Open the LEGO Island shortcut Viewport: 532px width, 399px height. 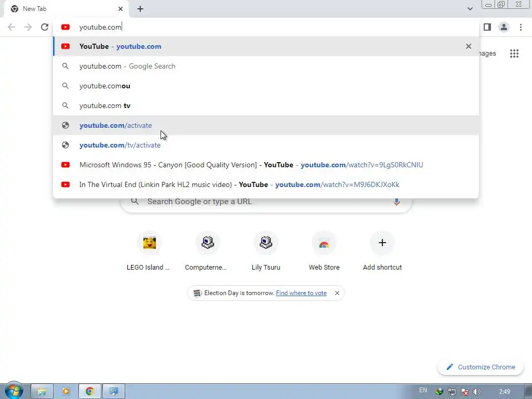click(x=149, y=251)
